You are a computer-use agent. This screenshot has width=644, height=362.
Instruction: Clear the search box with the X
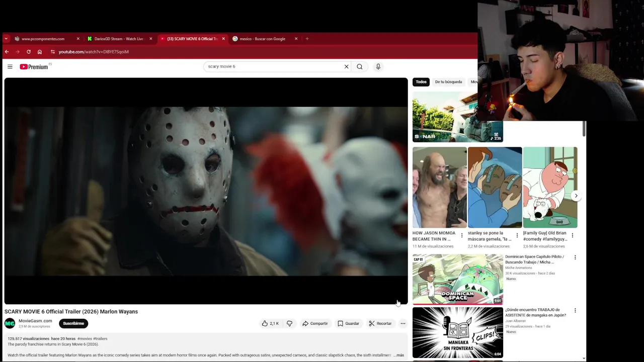click(x=346, y=66)
